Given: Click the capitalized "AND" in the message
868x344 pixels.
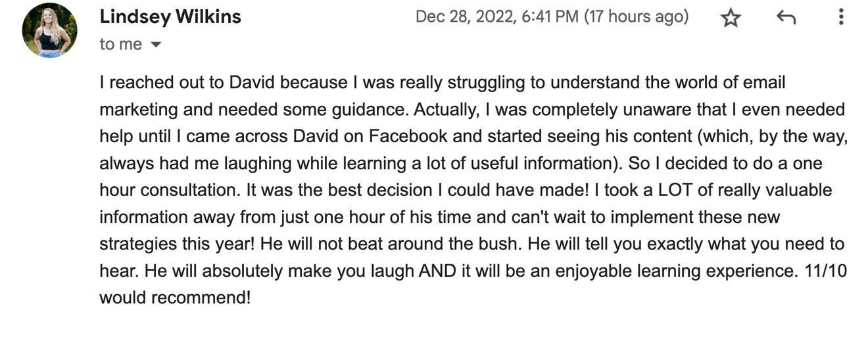Looking at the screenshot, I should pos(437,270).
